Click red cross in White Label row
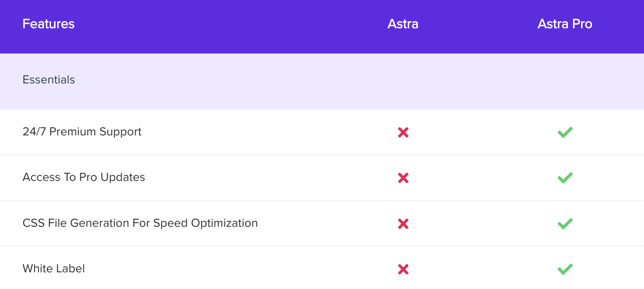Viewport: 644px width, 289px height. [403, 269]
